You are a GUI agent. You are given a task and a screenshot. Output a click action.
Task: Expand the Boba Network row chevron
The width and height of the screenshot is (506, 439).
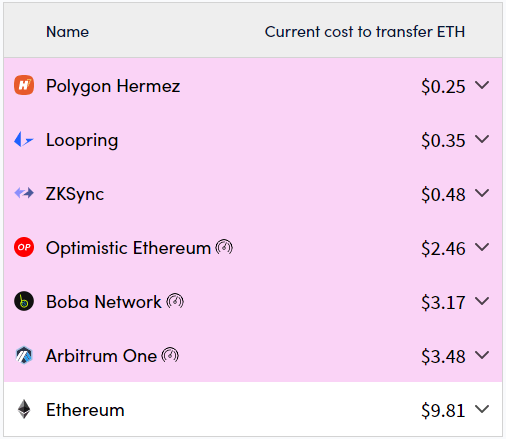(x=482, y=301)
